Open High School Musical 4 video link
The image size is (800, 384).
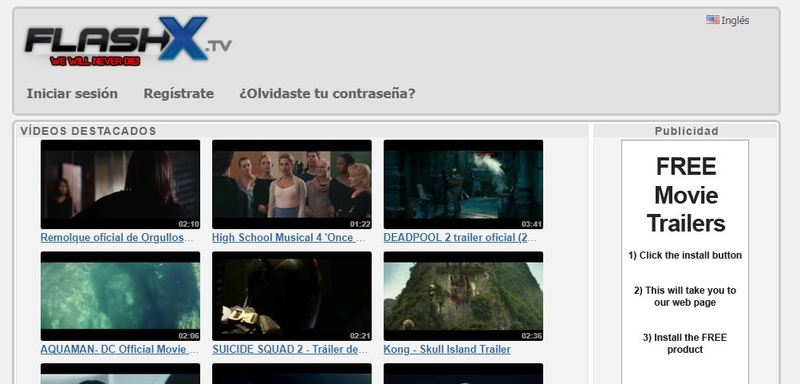point(289,238)
